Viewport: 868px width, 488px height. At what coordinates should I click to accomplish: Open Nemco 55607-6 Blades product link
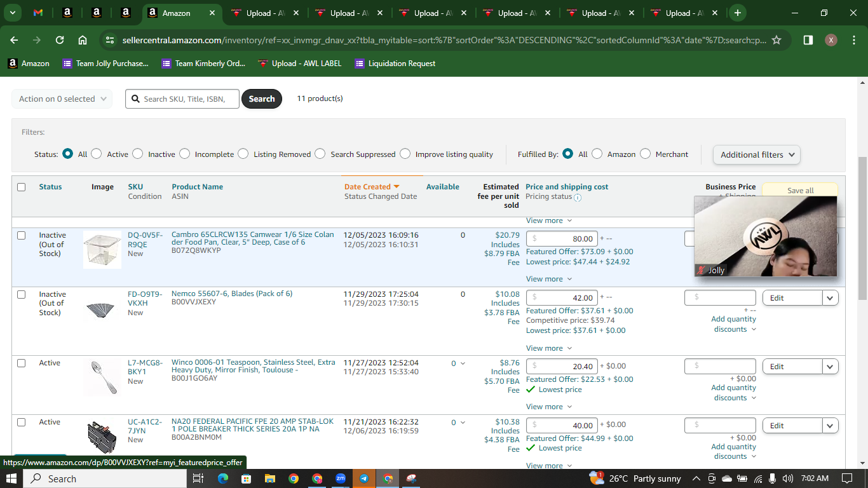click(232, 294)
